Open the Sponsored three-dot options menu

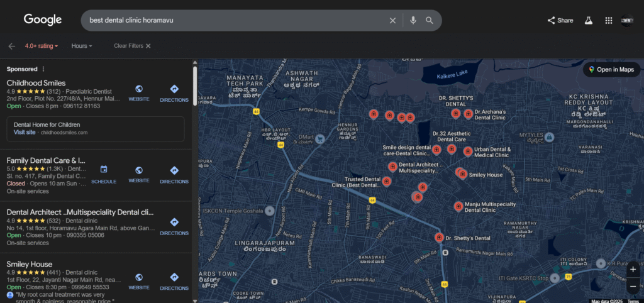coord(43,69)
